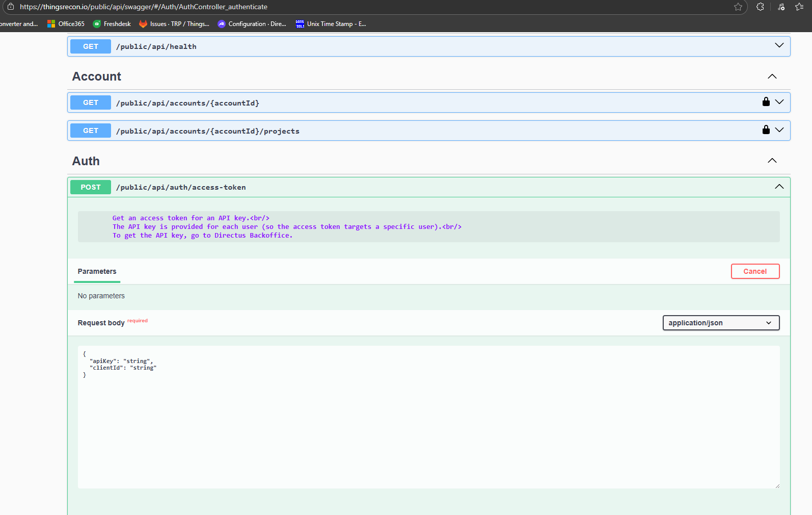Viewport: 812px width, 515px height.
Task: Open the favorites list icon
Action: click(x=799, y=7)
